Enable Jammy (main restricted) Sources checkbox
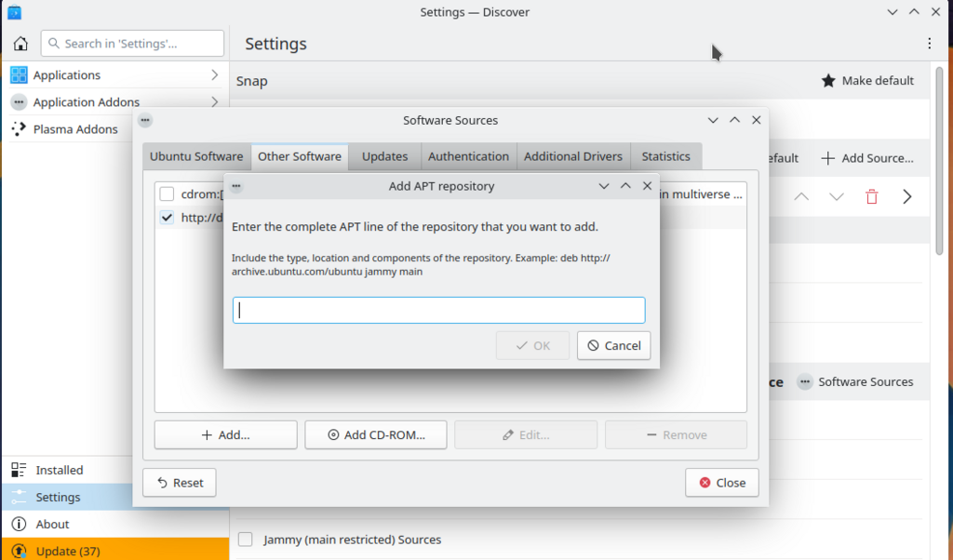 coord(246,540)
